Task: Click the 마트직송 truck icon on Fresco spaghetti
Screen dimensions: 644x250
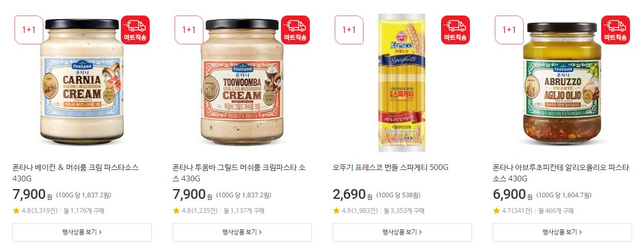Action: pos(455,30)
